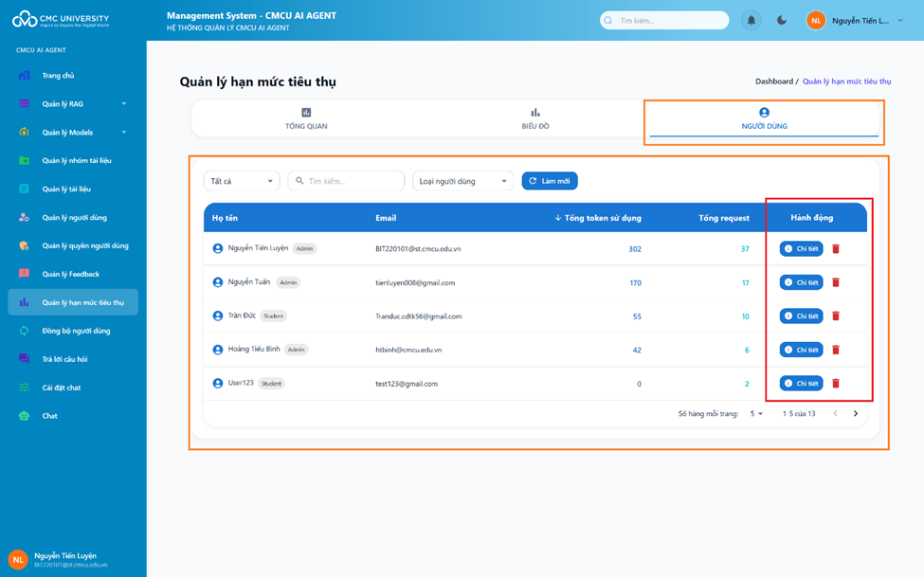Go to Cài đặt chat
924x577 pixels.
pyautogui.click(x=62, y=388)
